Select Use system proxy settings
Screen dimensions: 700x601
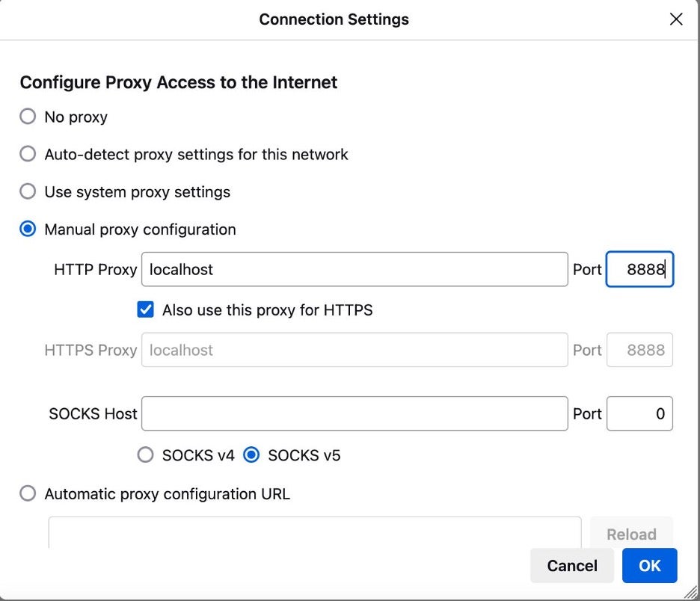click(28, 191)
